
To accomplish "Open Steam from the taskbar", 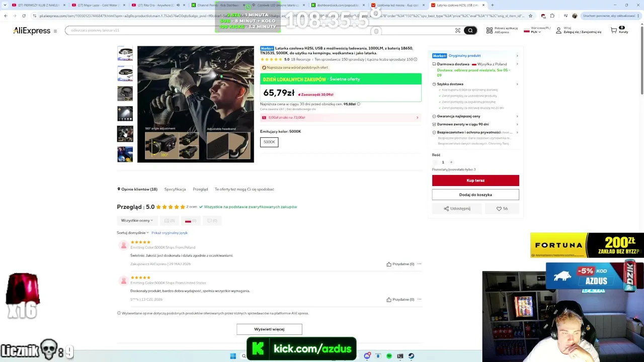I will (x=411, y=356).
